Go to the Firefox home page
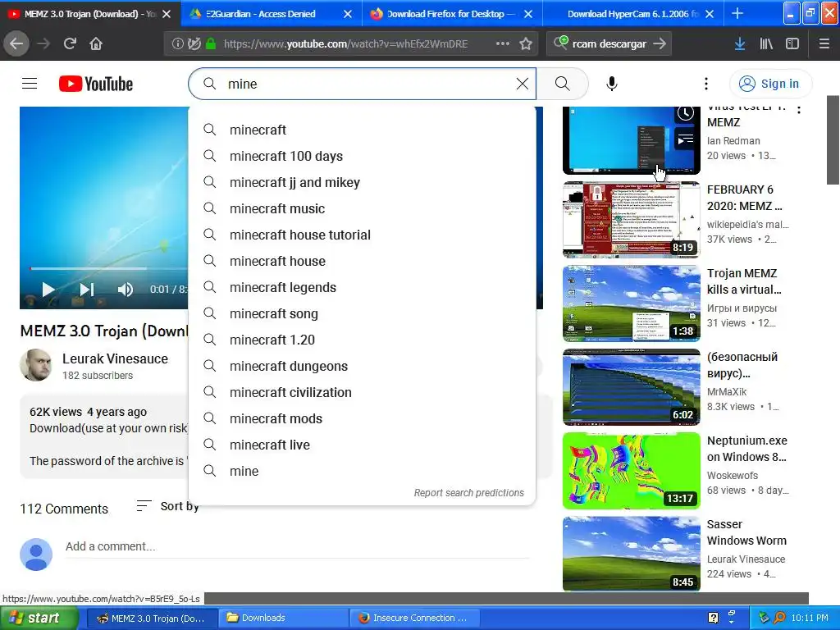 coord(96,43)
